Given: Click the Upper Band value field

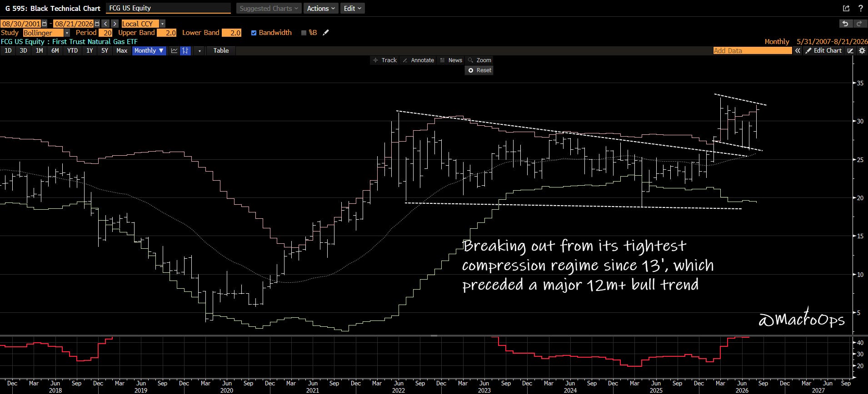Looking at the screenshot, I should click(166, 33).
